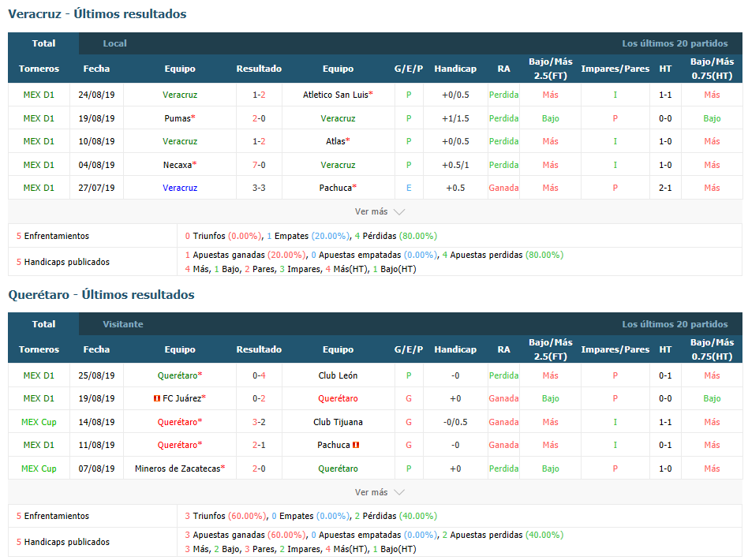Open Atlas team link
The image size is (748, 560).
[x=335, y=141]
